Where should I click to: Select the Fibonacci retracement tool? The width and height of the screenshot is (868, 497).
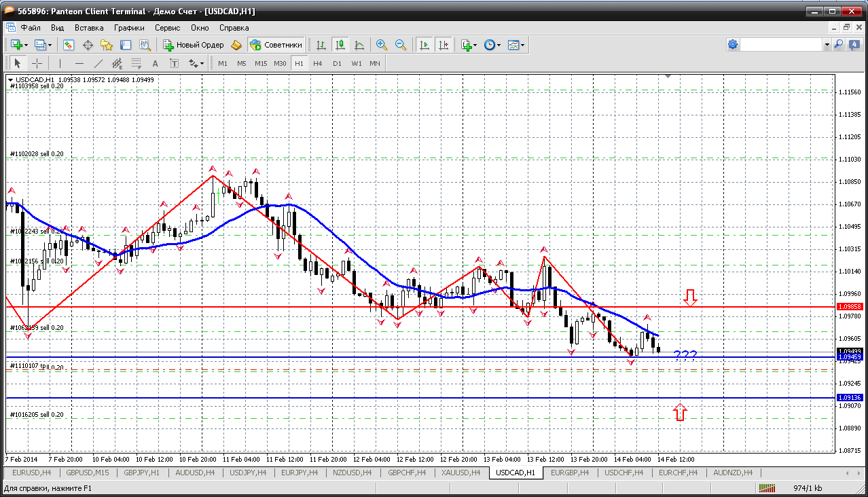[136, 63]
